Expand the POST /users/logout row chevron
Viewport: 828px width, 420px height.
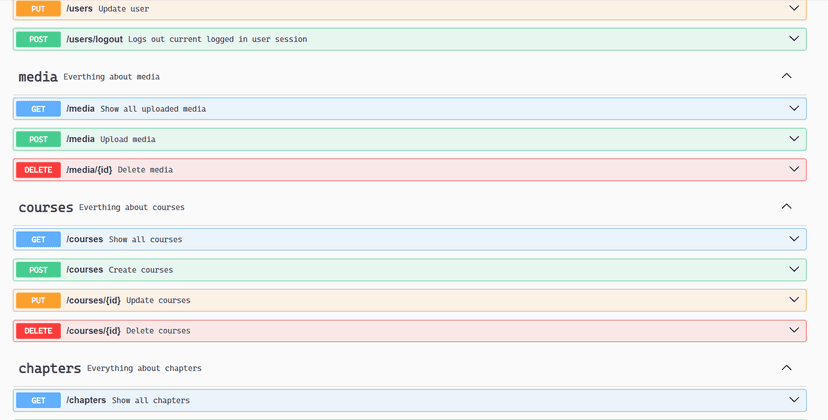[794, 39]
